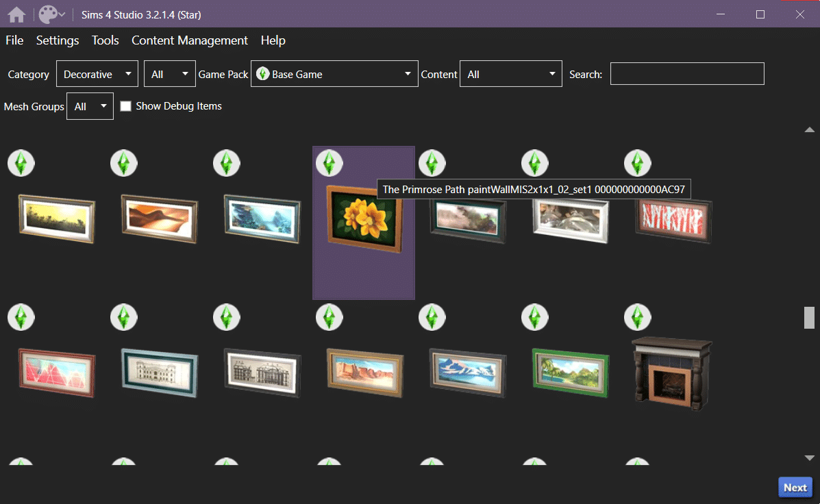Select the plumbob above the red striped painting
This screenshot has height=504, width=820.
[x=637, y=163]
